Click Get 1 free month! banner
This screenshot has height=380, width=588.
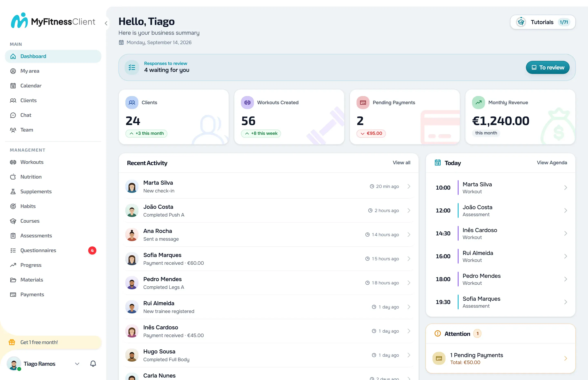point(53,342)
